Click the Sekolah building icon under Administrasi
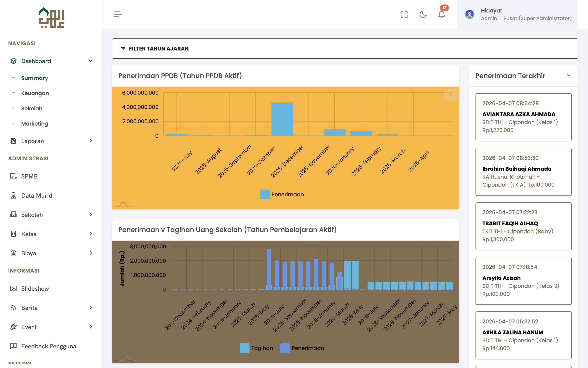Screen dimensions: 588x368 coord(14,214)
